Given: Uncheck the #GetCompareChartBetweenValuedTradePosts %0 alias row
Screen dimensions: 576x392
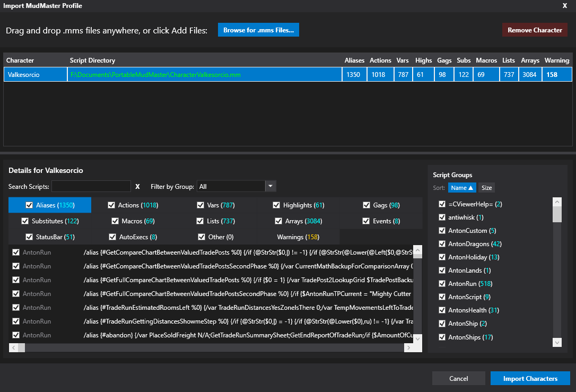Looking at the screenshot, I should tap(16, 252).
